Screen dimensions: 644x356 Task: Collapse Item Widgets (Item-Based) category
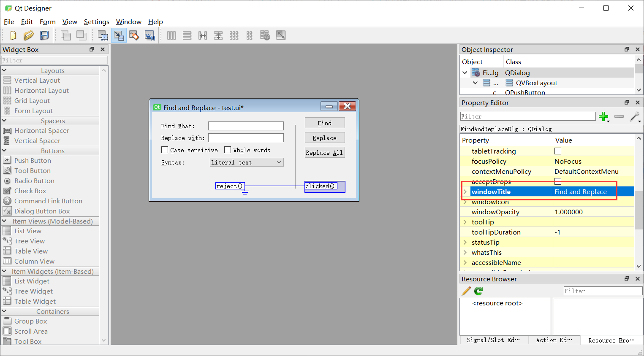[4, 271]
